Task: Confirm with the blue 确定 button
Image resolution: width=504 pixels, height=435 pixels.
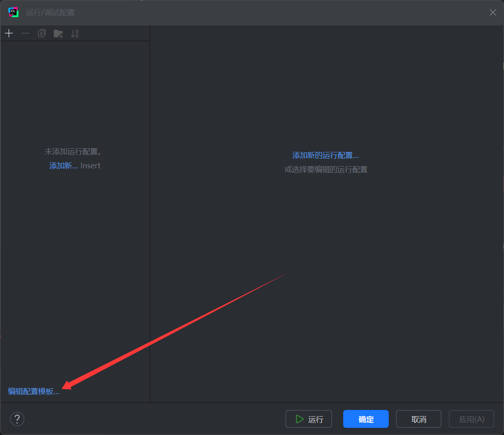Action: (x=366, y=419)
